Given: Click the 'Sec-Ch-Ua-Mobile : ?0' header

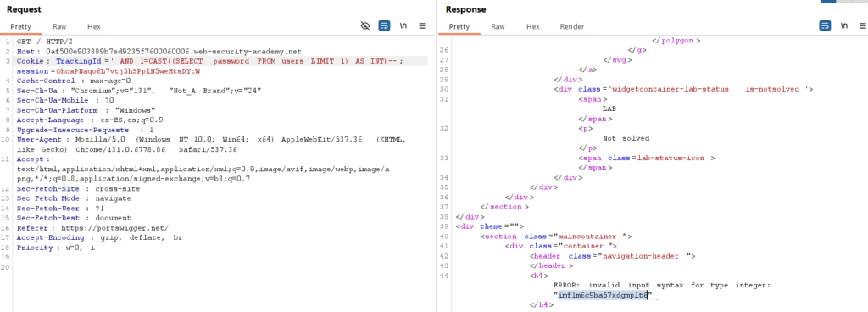Looking at the screenshot, I should tap(65, 101).
